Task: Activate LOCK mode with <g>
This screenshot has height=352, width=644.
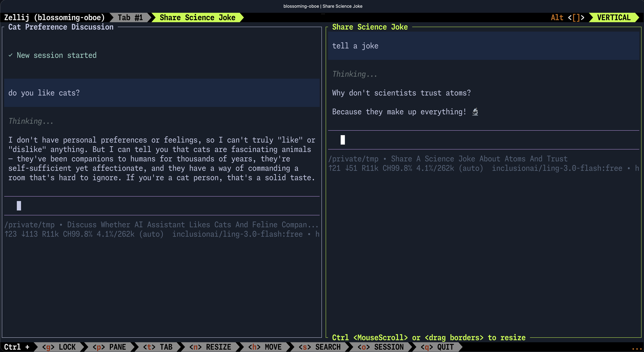Action: pos(59,347)
